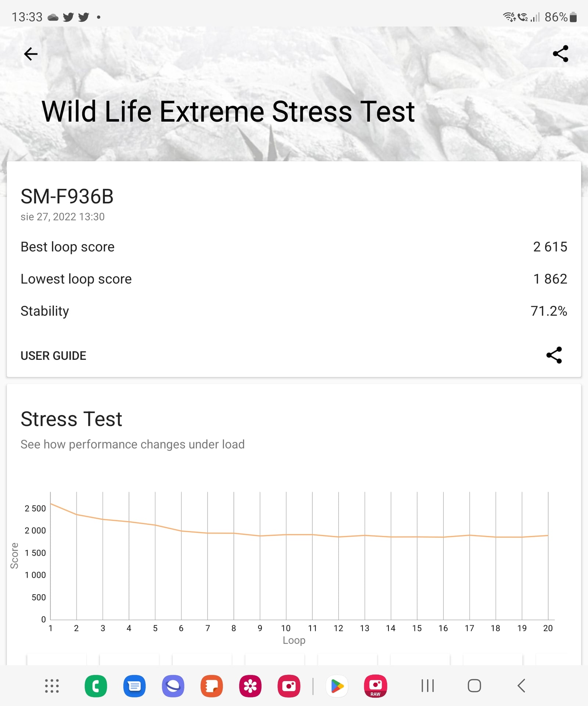Screen dimensions: 588x706
Task: Select the Best loop score row
Action: pos(294,247)
